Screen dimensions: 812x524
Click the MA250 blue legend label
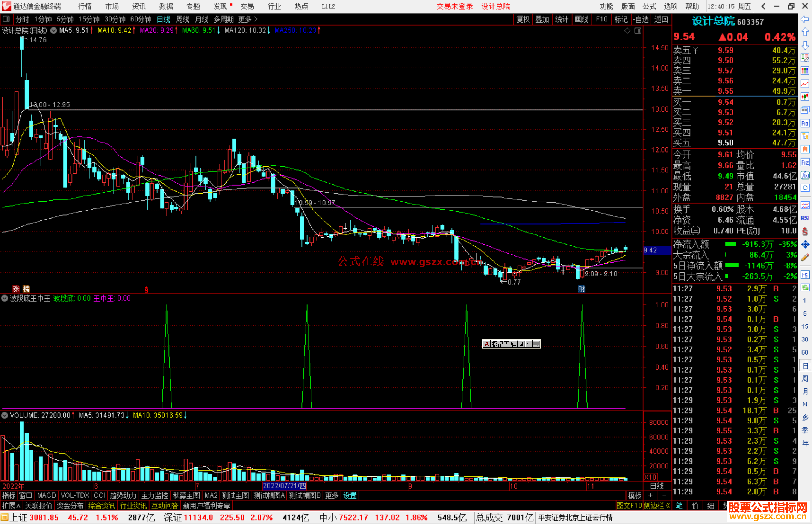[295, 30]
